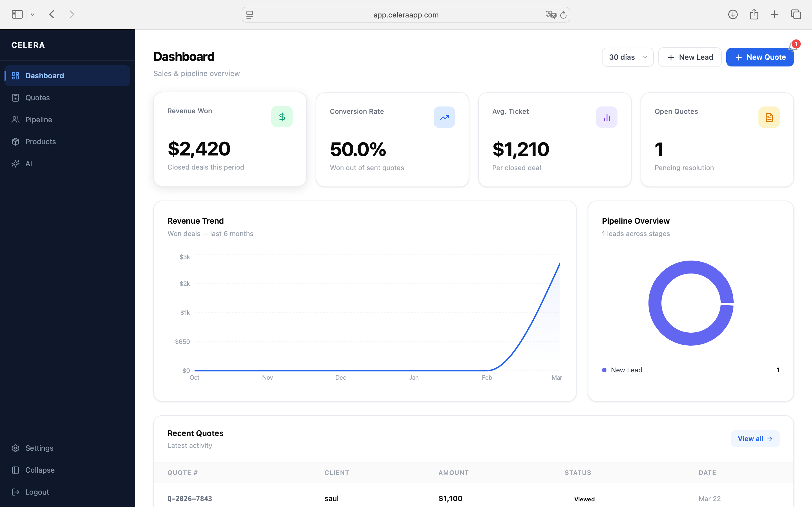
Task: Expand the chevron beside the sidebar button
Action: tap(32, 14)
